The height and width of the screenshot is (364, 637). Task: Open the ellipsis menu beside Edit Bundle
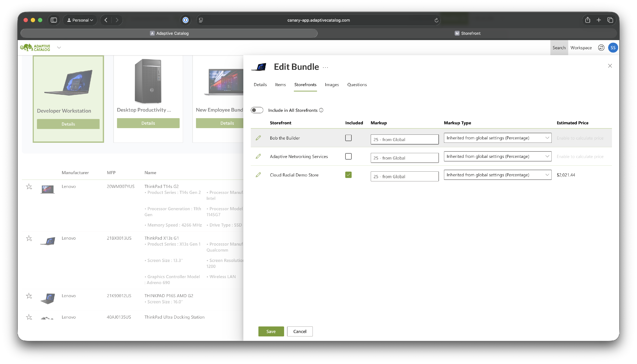click(325, 67)
